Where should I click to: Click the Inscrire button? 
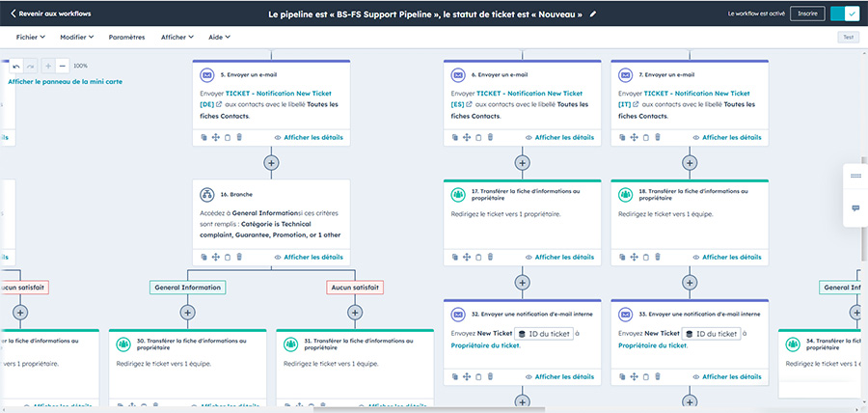coord(807,14)
